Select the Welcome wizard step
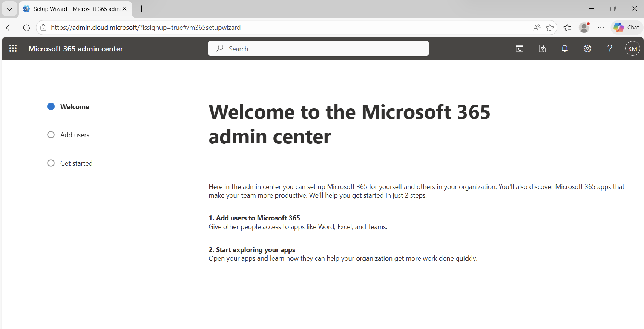 68,107
